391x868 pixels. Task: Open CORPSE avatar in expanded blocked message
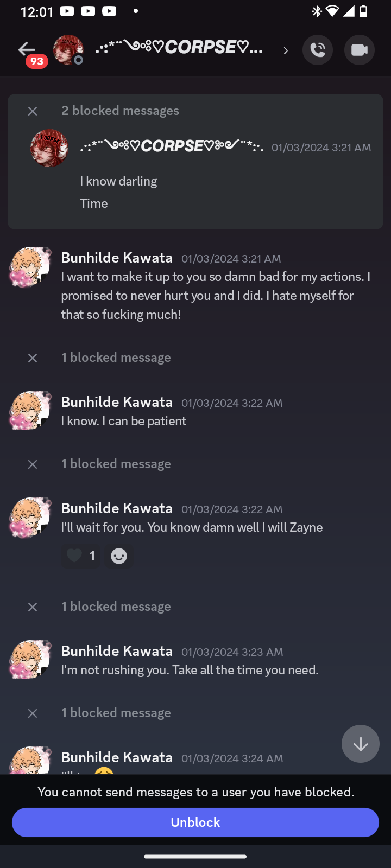point(49,148)
